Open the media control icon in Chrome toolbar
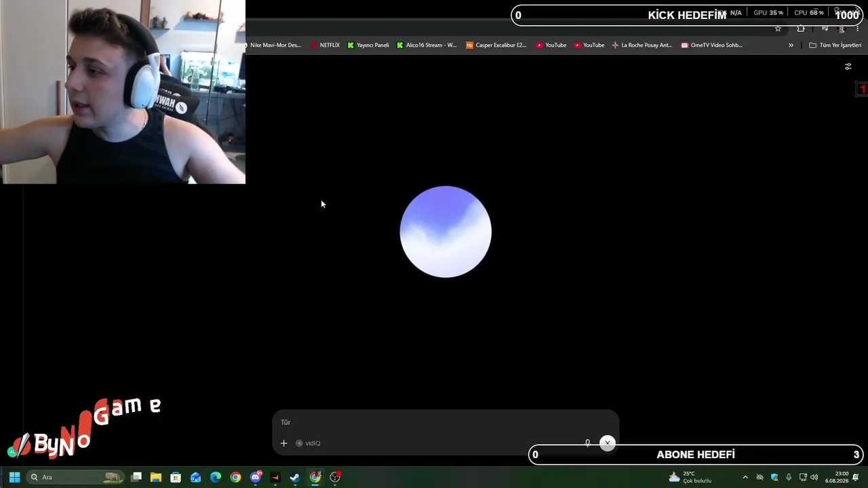Screen dimensions: 868x488 (825, 28)
